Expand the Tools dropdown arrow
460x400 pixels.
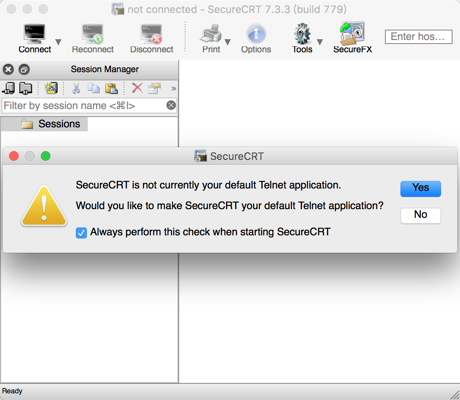pyautogui.click(x=320, y=42)
